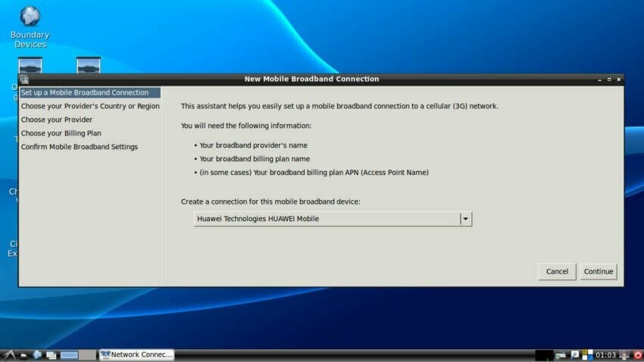Click the left landscape desktop thumbnail icon
The height and width of the screenshot is (362, 644).
pyautogui.click(x=30, y=65)
